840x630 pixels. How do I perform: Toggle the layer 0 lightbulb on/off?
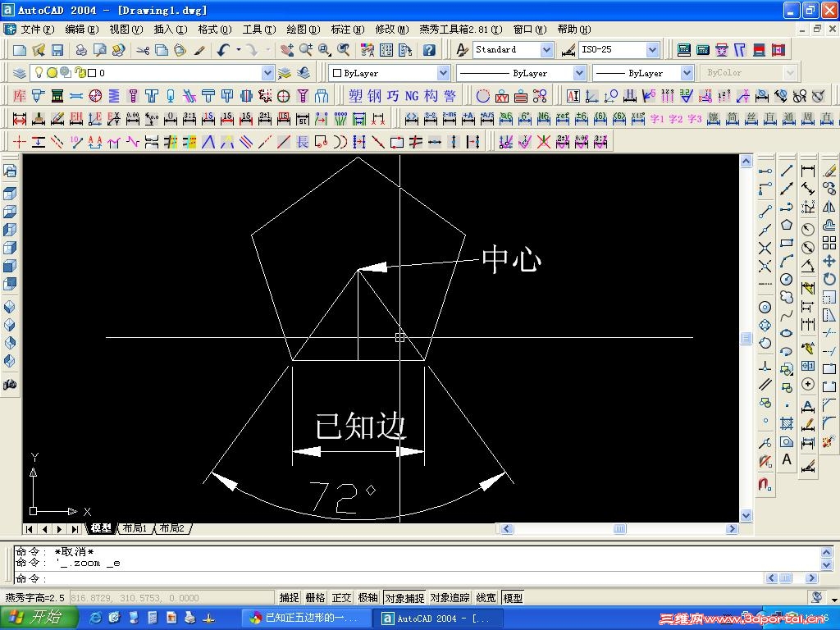point(39,72)
